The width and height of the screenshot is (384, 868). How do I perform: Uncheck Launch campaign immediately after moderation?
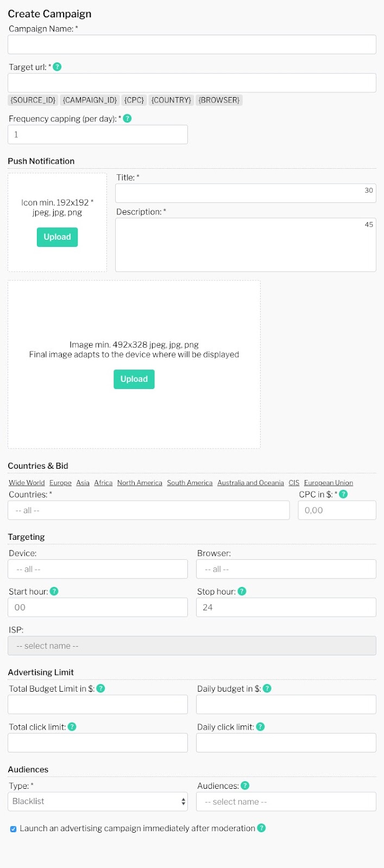(x=13, y=829)
